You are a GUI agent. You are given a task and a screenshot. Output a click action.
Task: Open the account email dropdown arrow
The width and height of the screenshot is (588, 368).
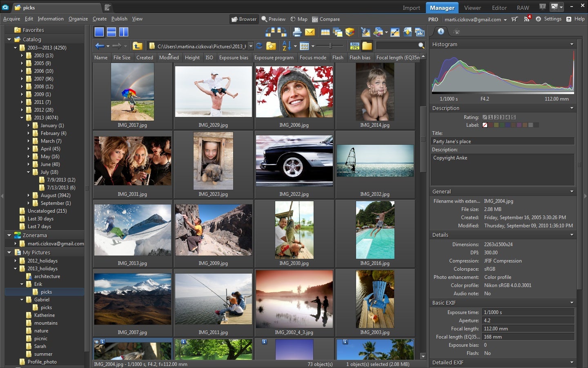[505, 20]
